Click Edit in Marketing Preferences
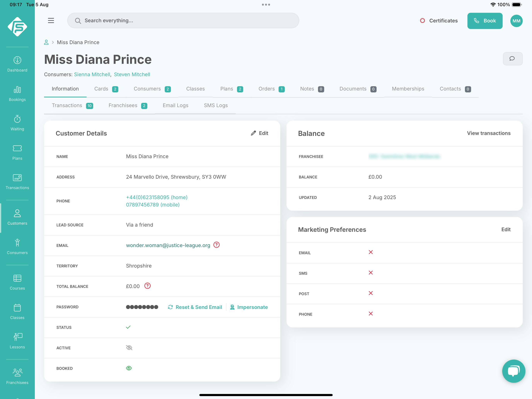This screenshot has width=532, height=399. [x=506, y=229]
